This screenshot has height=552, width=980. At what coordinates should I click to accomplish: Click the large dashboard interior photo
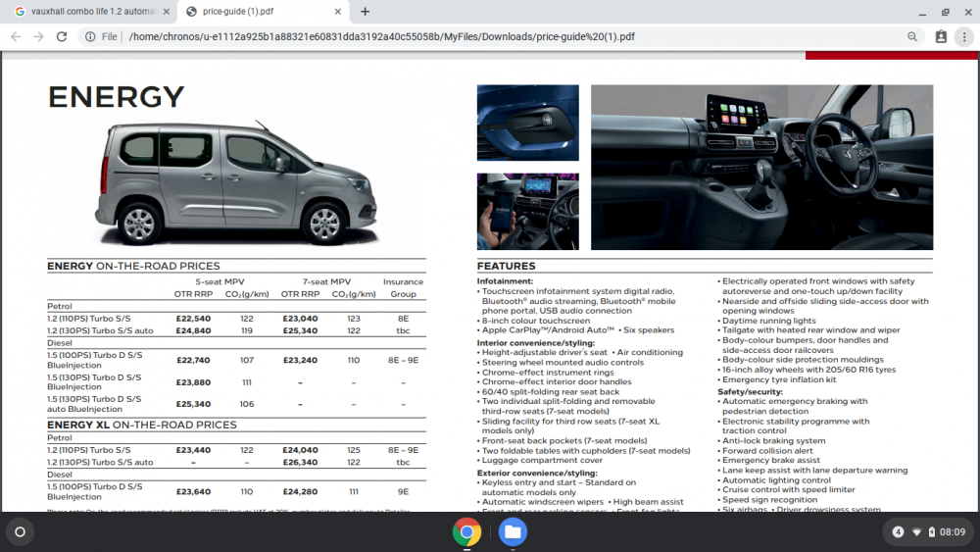coord(761,167)
